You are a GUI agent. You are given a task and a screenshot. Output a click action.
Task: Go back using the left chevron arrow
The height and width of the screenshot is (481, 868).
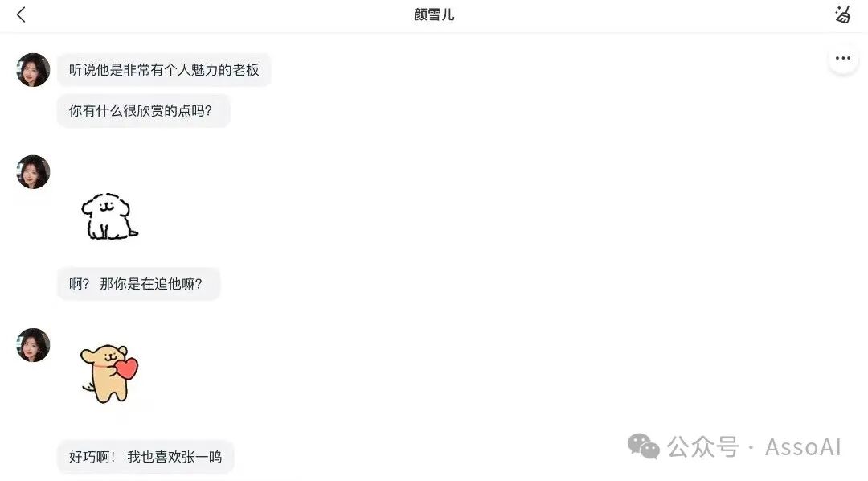click(21, 15)
